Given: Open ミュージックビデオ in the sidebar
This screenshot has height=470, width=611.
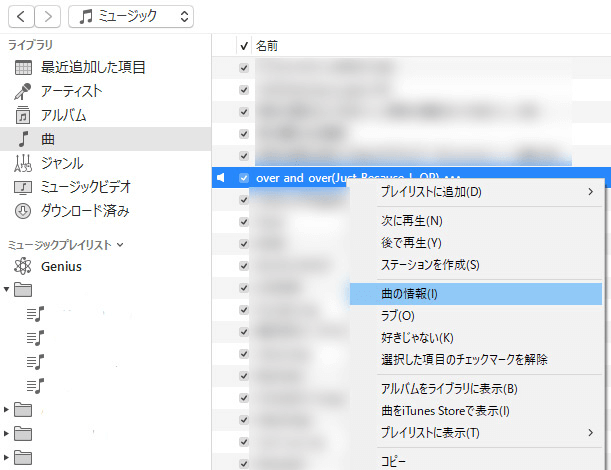Looking at the screenshot, I should point(85,187).
